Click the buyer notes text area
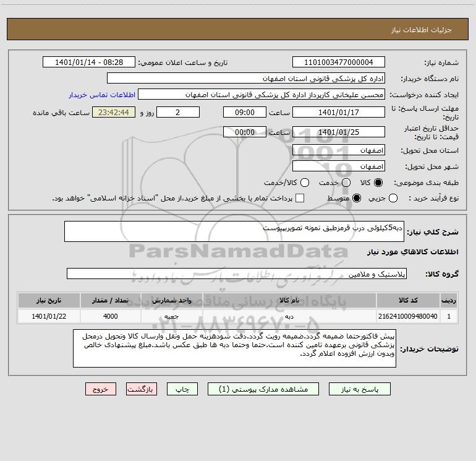 point(235,348)
